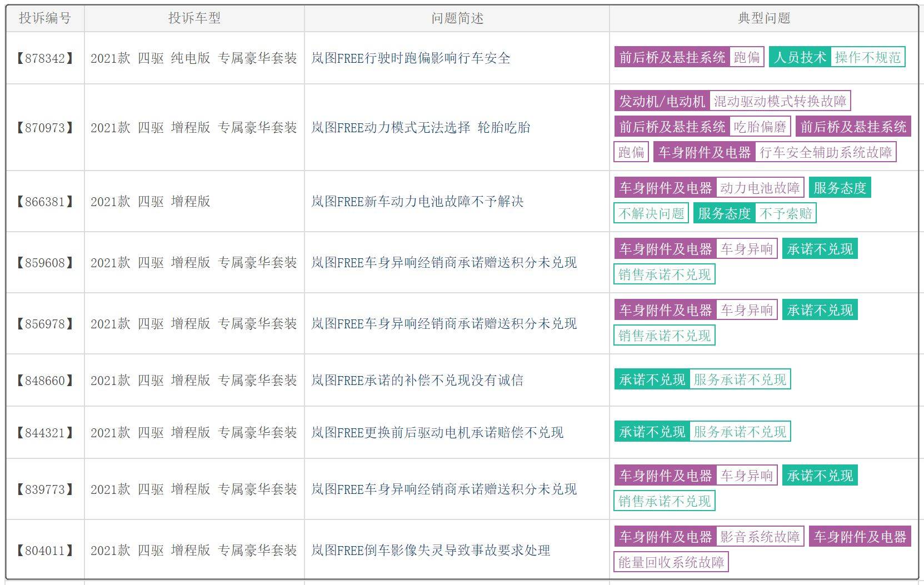Click the 人员技术 tag in row 878342
Screen dimensions: 924x585
coord(800,57)
